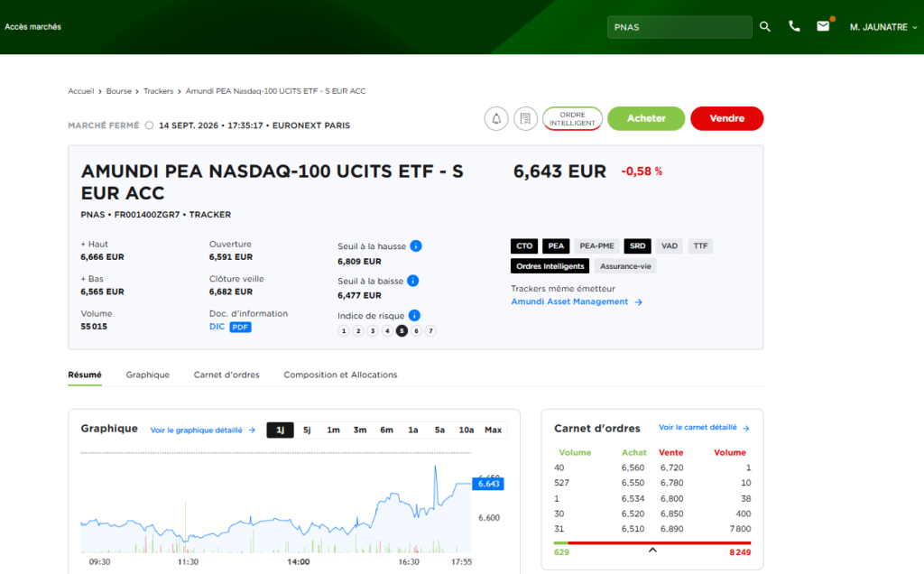Select risk index circle 7
The width and height of the screenshot is (924, 574).
coord(430,330)
